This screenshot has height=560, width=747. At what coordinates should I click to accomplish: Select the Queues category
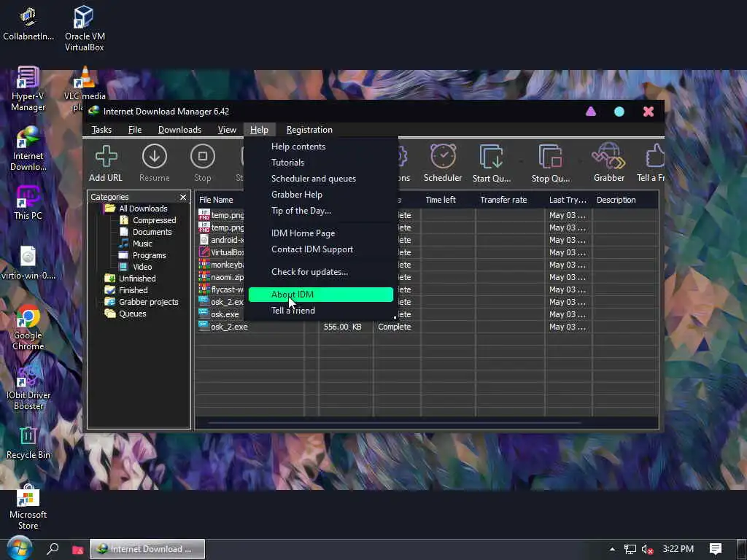(125, 314)
